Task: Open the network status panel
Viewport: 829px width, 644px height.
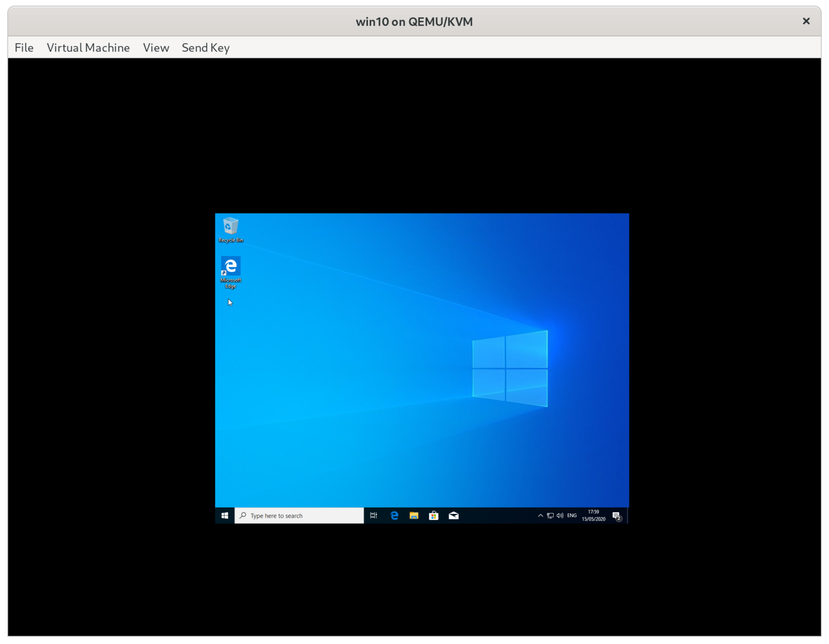Action: pyautogui.click(x=550, y=515)
